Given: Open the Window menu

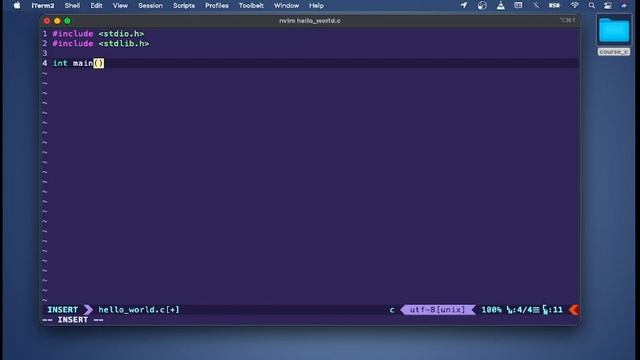Looking at the screenshot, I should click(286, 6).
